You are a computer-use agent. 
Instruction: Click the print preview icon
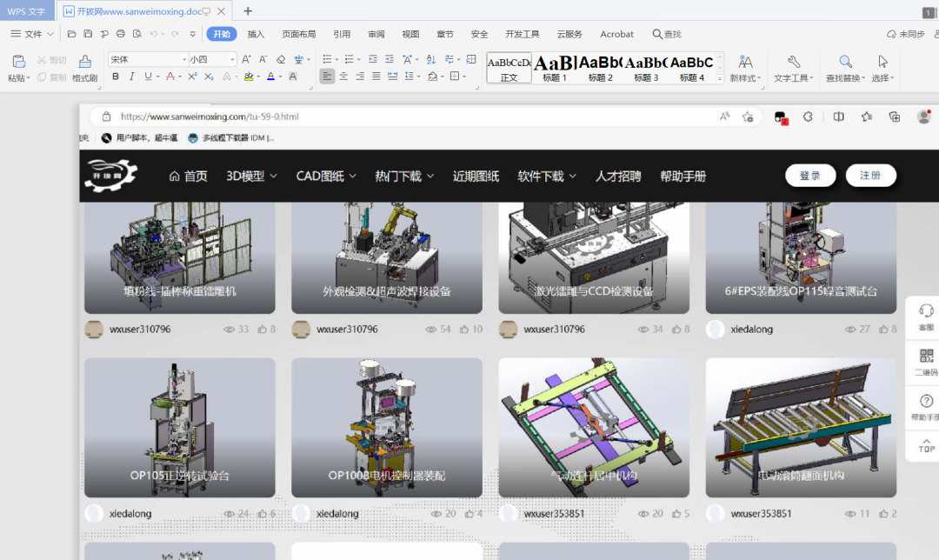pyautogui.click(x=137, y=34)
